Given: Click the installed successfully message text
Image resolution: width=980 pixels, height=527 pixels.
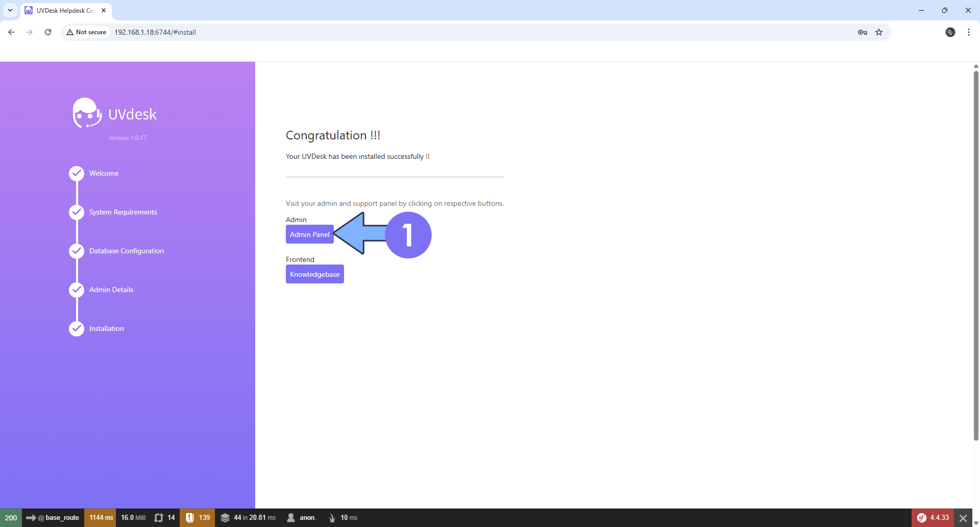Looking at the screenshot, I should pyautogui.click(x=357, y=156).
